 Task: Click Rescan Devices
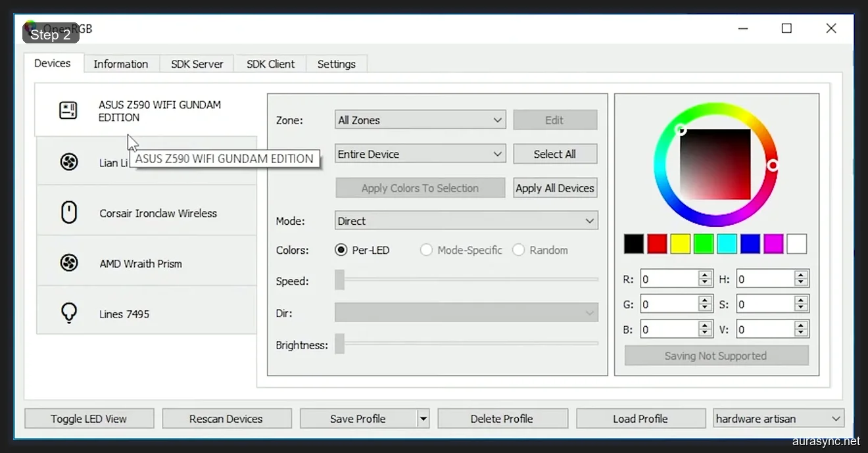pyautogui.click(x=227, y=418)
